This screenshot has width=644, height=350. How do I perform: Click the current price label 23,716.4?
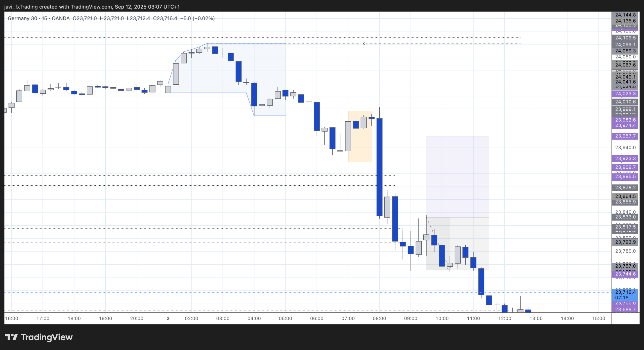pyautogui.click(x=625, y=292)
